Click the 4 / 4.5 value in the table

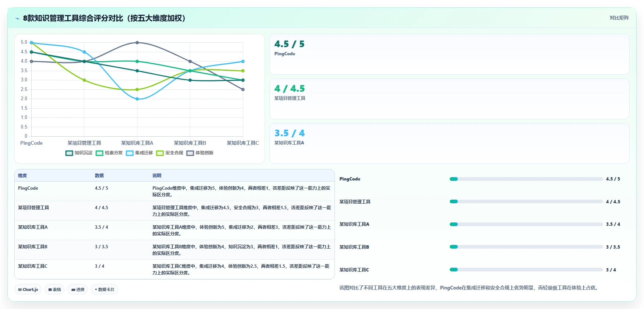tap(102, 208)
